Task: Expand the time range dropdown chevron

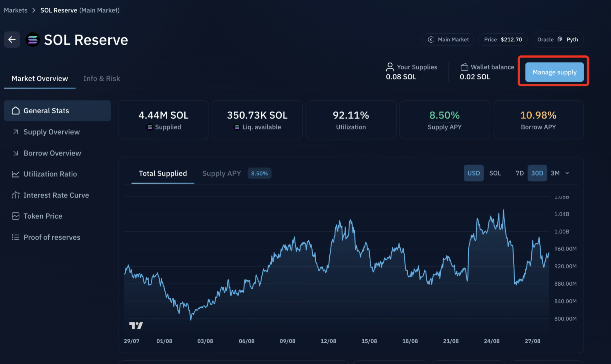Action: point(567,173)
